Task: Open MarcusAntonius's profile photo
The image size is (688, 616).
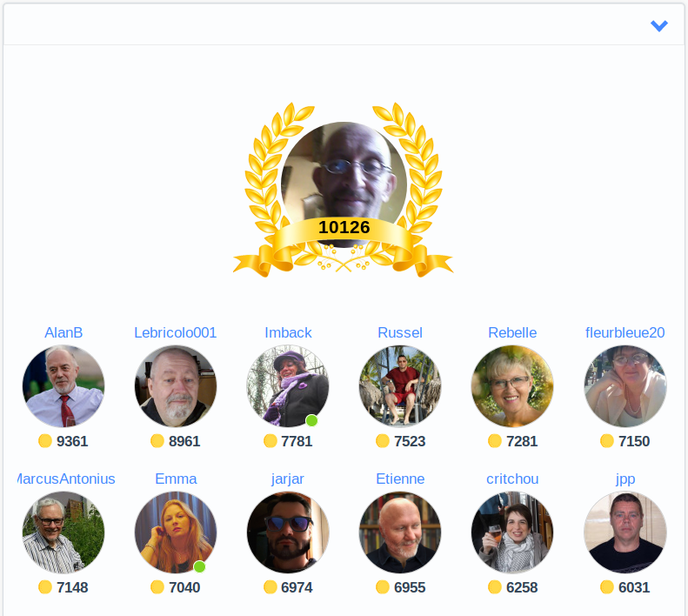Action: click(63, 532)
